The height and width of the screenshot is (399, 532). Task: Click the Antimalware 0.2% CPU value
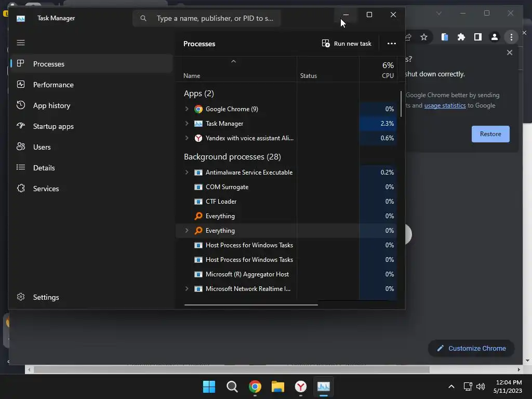pos(387,172)
